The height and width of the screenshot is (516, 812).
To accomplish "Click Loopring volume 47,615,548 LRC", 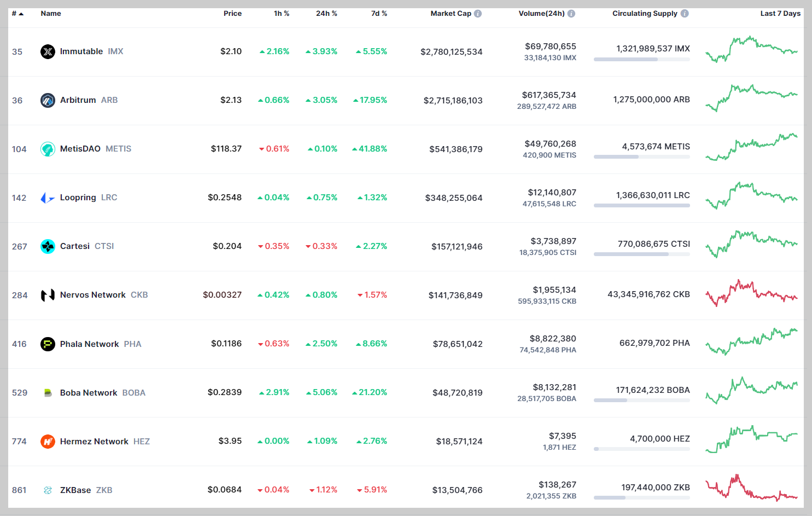I will coord(550,204).
